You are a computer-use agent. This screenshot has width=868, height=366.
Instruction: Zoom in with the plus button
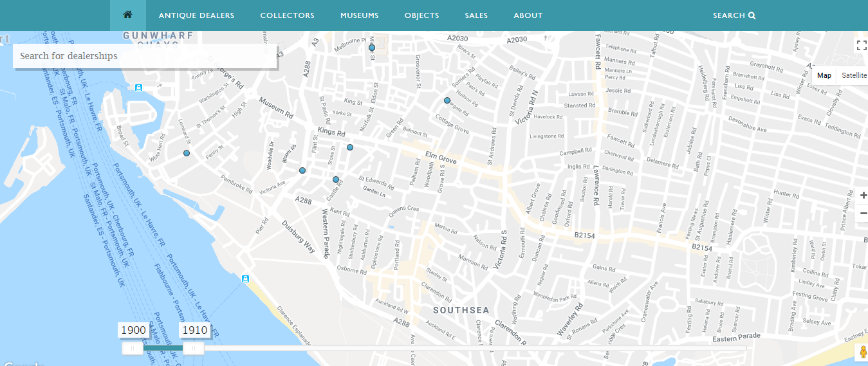(862, 196)
